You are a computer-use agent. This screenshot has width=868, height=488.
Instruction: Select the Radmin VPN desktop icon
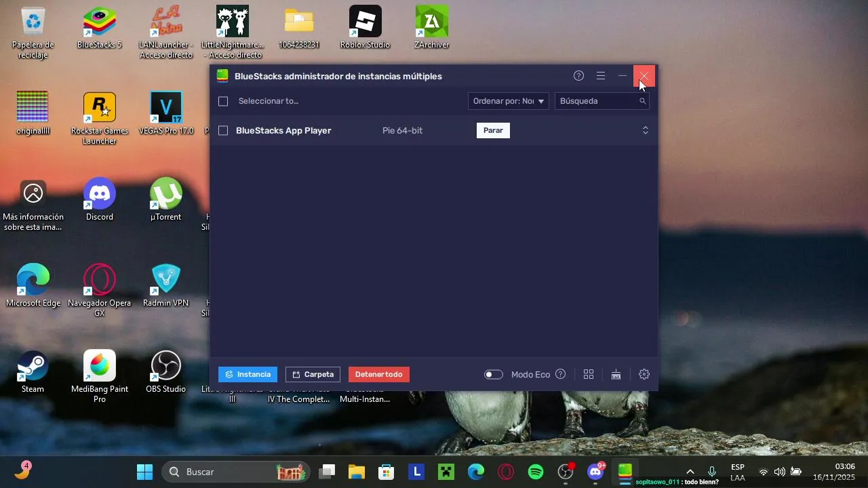pos(166,286)
